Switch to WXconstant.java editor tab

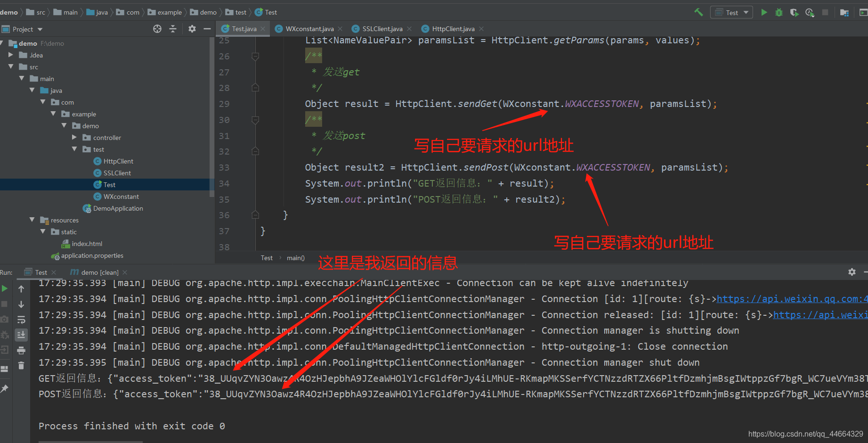[x=309, y=29]
